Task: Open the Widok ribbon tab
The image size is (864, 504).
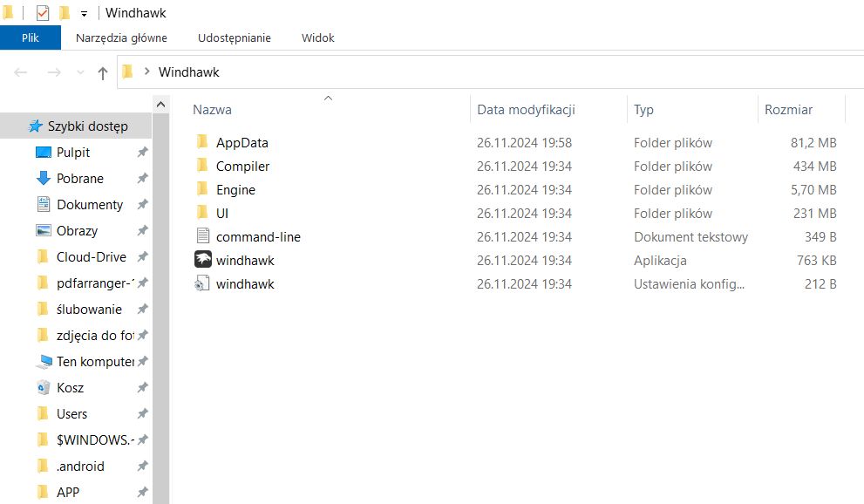Action: tap(318, 38)
